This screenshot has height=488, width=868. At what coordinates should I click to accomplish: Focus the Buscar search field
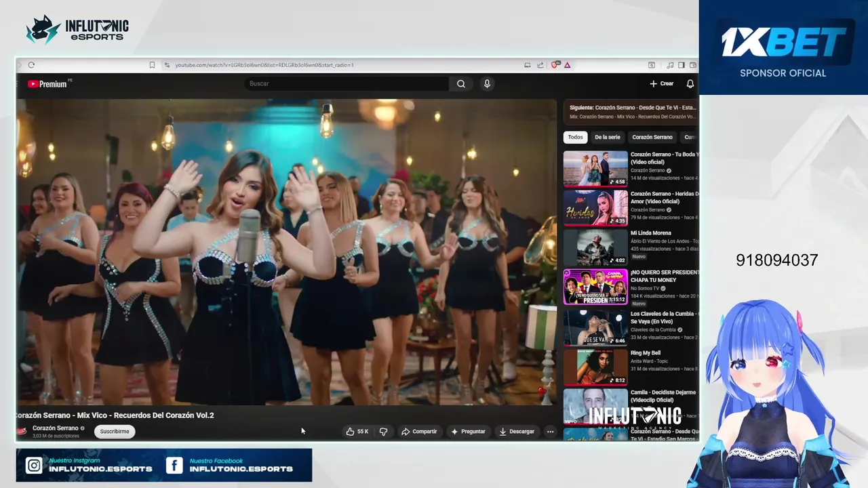coord(347,83)
